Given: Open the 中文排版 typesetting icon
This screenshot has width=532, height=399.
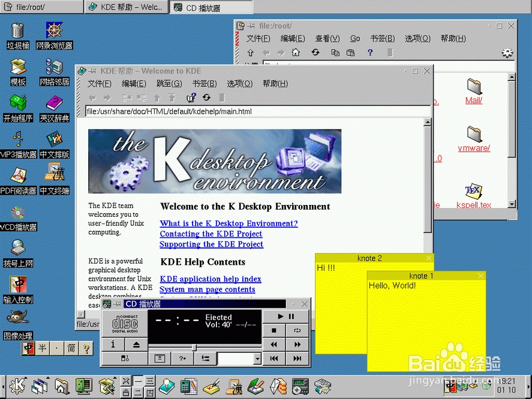Looking at the screenshot, I should (x=55, y=145).
